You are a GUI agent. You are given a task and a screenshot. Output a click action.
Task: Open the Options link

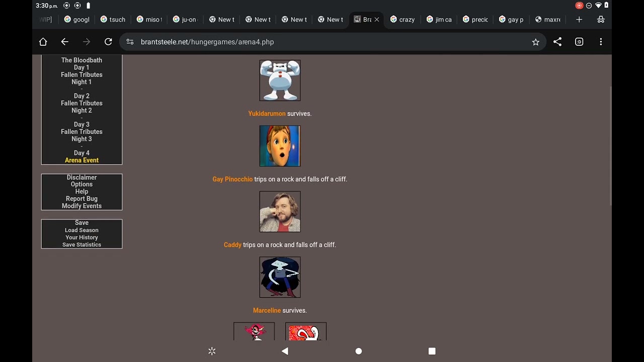pos(82,185)
